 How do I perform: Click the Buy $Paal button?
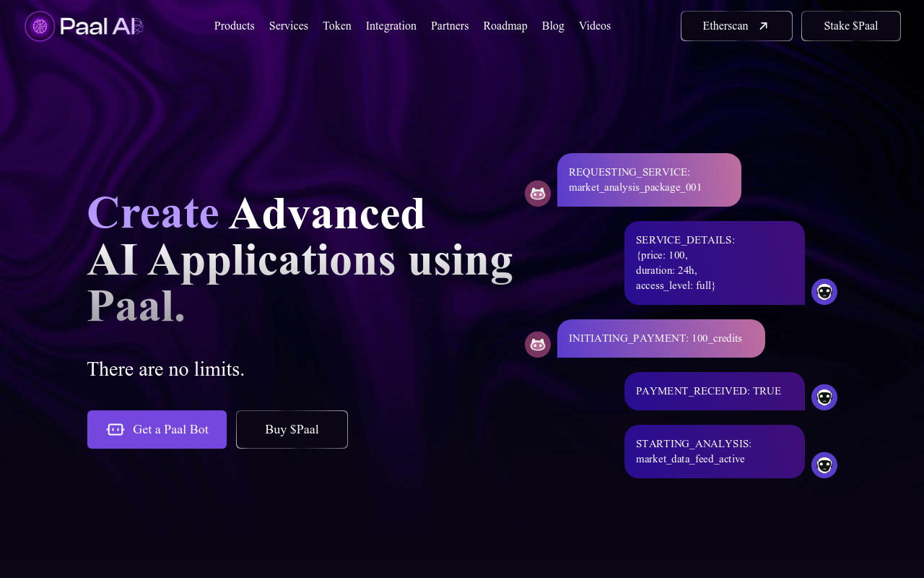tap(292, 429)
